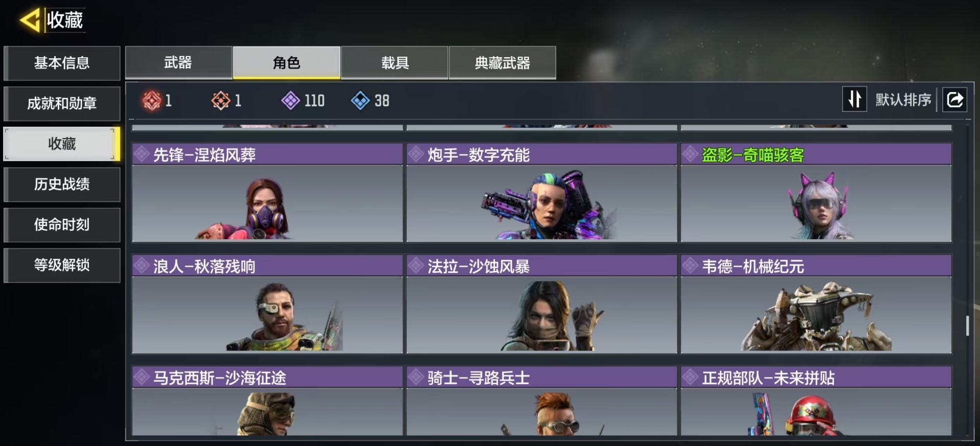This screenshot has width=980, height=446.
Task: Select the red mythic rarity filter icon
Action: (152, 101)
